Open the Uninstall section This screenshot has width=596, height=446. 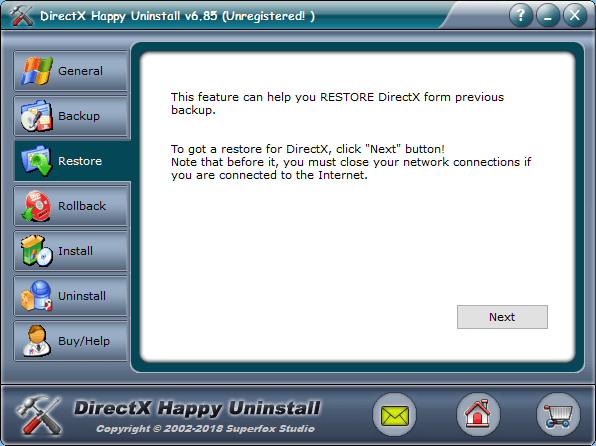(71, 296)
